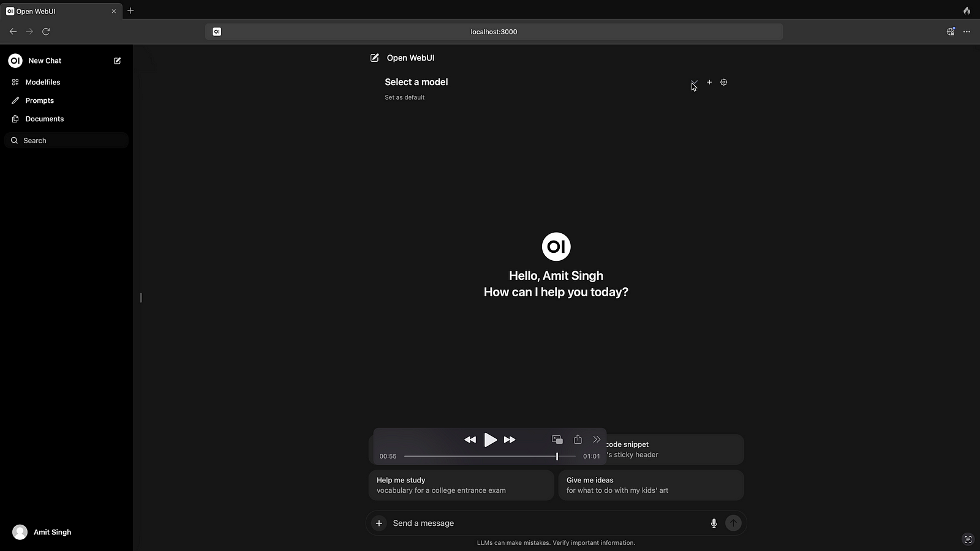Click the share icon in media overlay
The height and width of the screenshot is (551, 980).
pyautogui.click(x=578, y=440)
